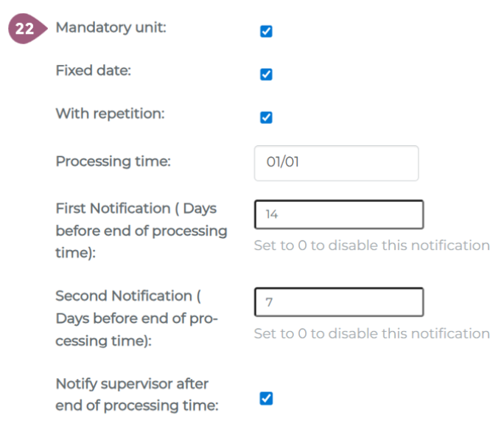Image resolution: width=504 pixels, height=432 pixels.
Task: Click the Fixed date label
Action: coord(93,71)
